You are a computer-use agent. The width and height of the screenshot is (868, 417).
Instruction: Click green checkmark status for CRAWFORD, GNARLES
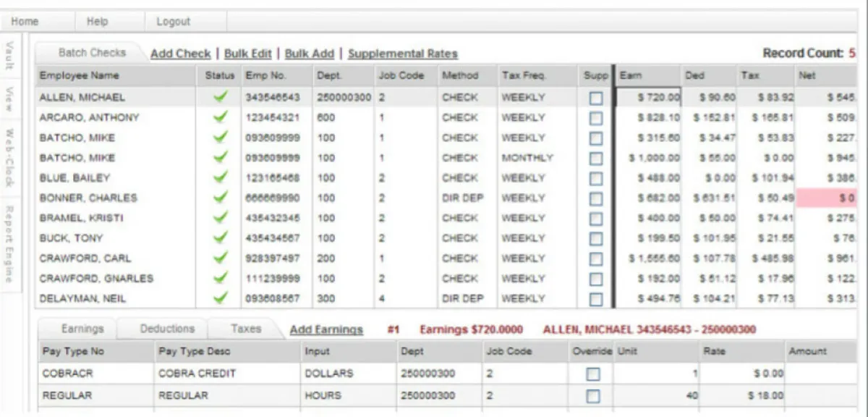(221, 278)
